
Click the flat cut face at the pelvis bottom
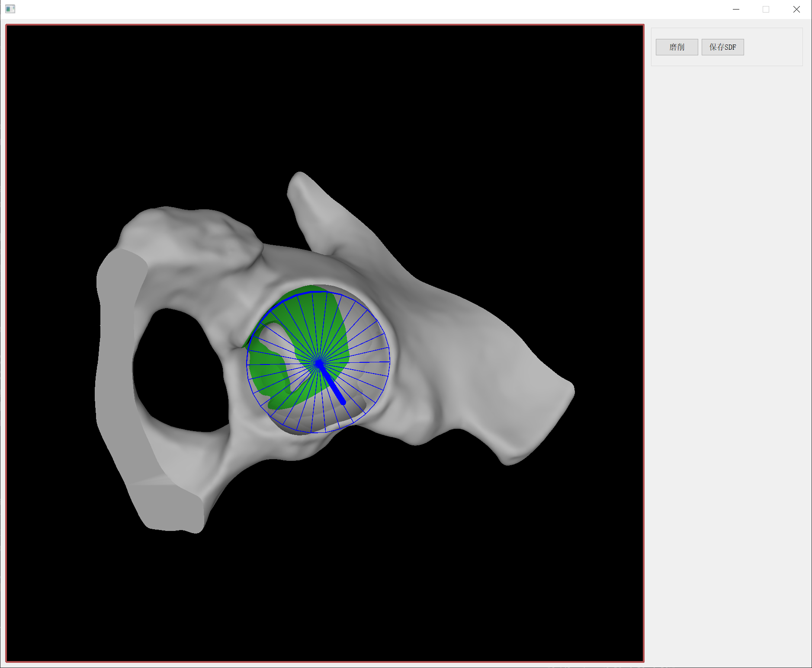click(x=169, y=506)
